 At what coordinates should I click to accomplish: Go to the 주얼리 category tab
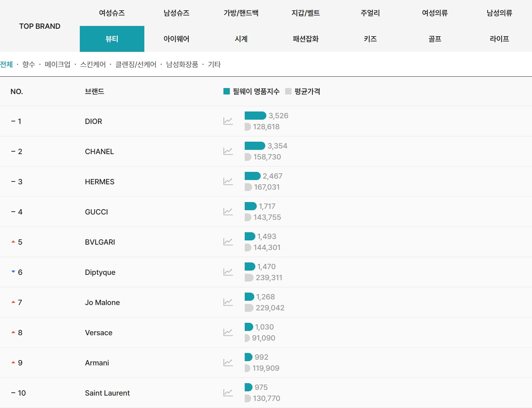click(x=370, y=13)
